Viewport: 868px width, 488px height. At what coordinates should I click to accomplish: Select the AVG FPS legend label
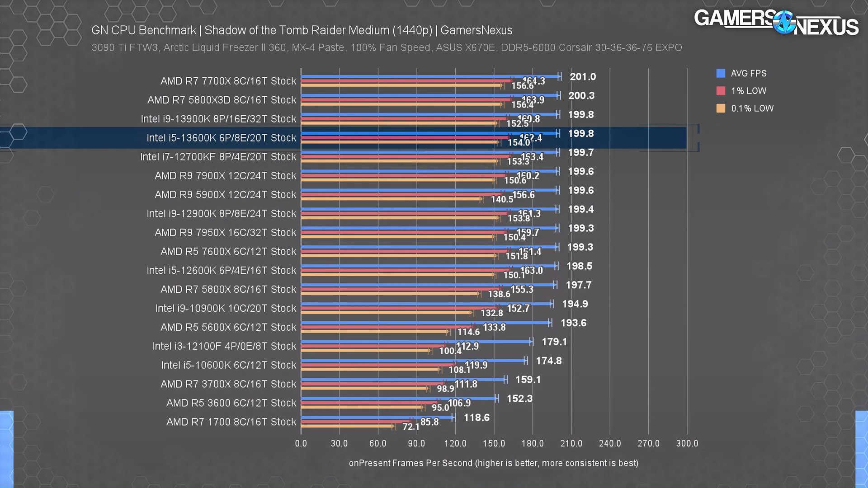tap(748, 73)
